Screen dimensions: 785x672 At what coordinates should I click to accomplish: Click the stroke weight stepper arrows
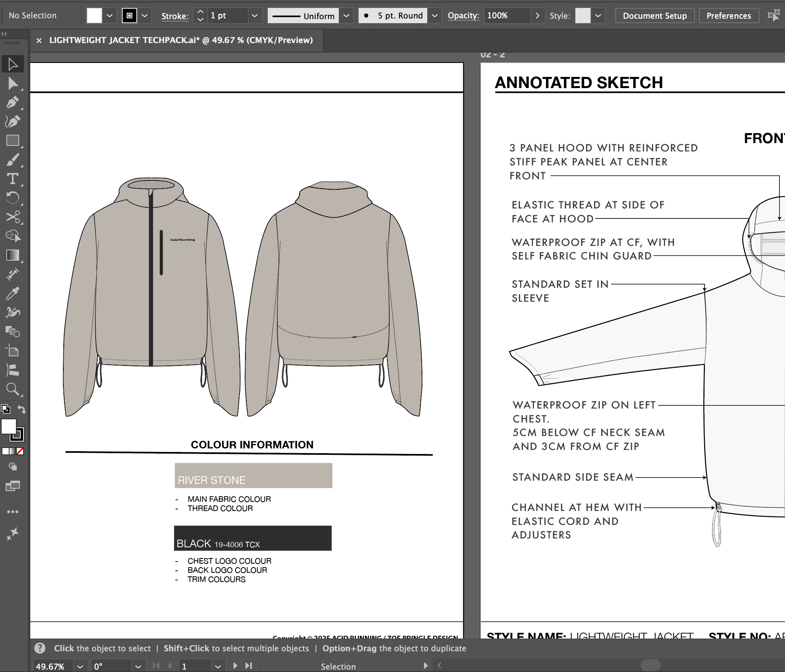[200, 16]
